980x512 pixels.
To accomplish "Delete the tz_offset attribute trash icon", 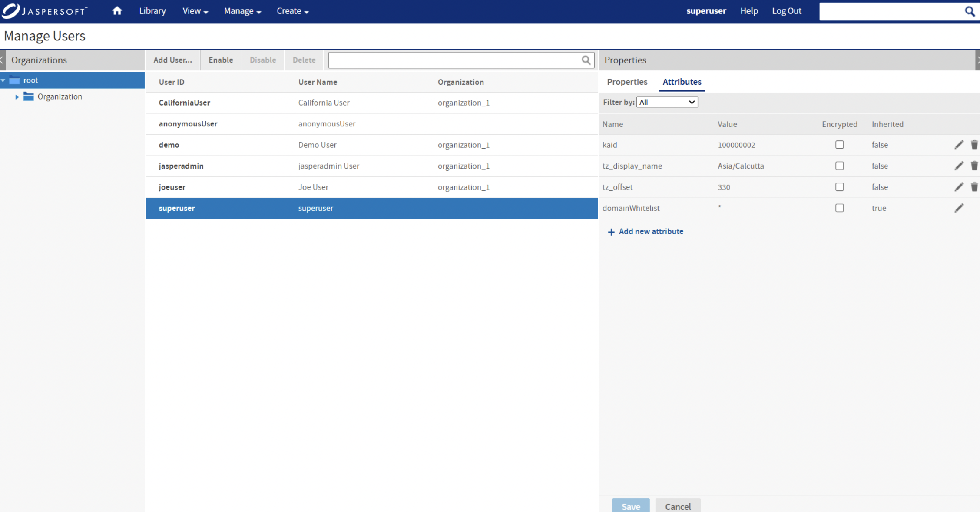I will [x=974, y=187].
